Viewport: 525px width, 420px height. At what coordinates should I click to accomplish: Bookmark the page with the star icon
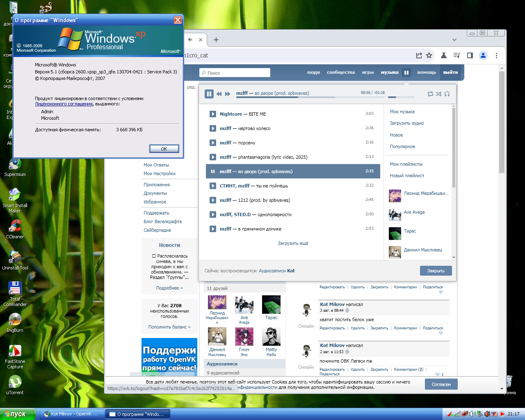pos(429,55)
